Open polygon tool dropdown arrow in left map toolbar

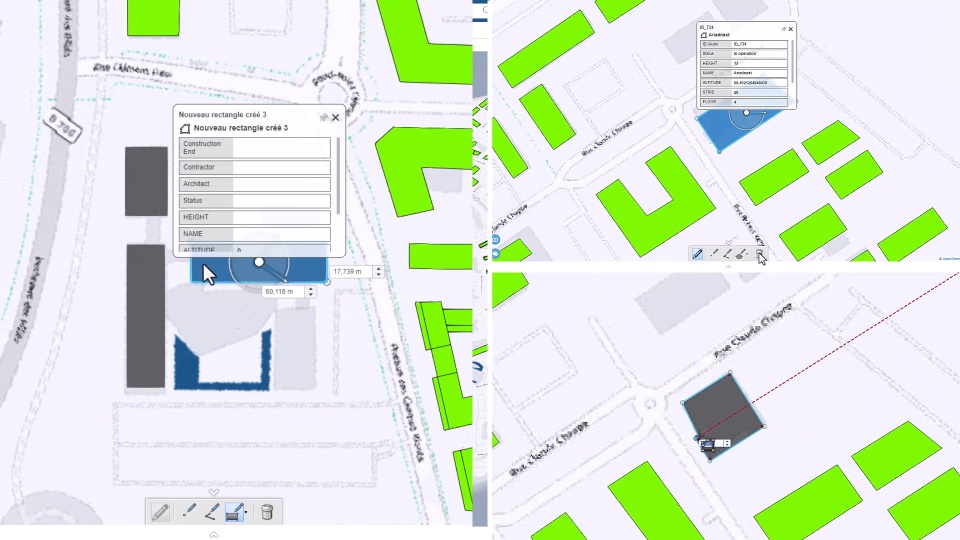[246, 512]
